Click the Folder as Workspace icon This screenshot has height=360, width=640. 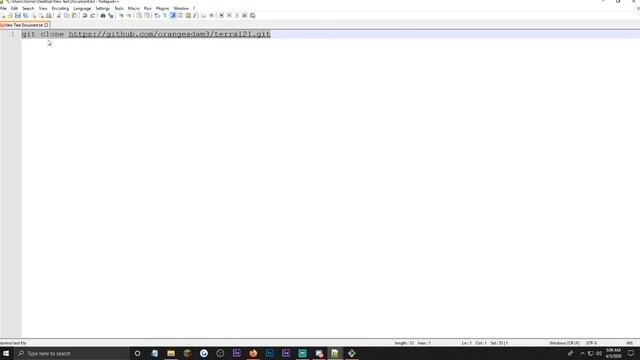(x=203, y=16)
